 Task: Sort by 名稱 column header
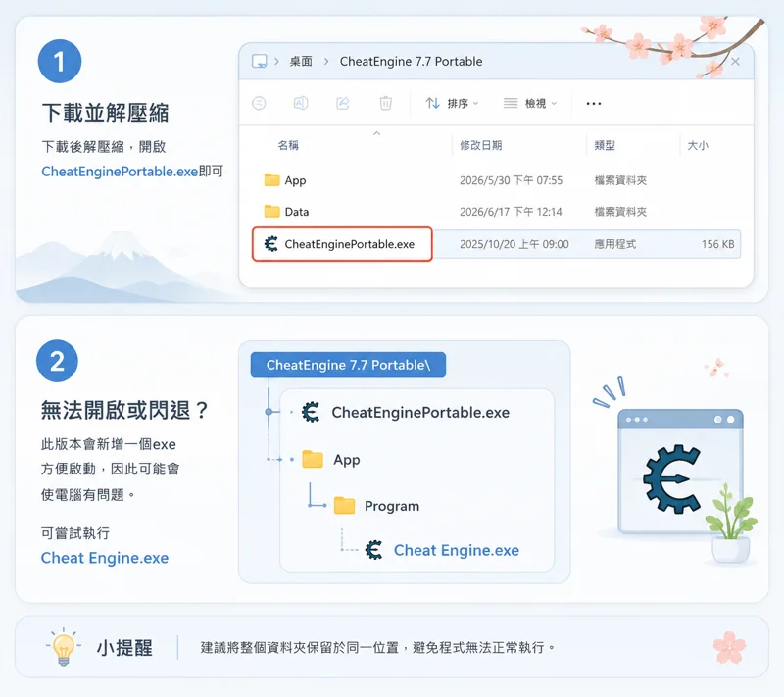click(288, 145)
